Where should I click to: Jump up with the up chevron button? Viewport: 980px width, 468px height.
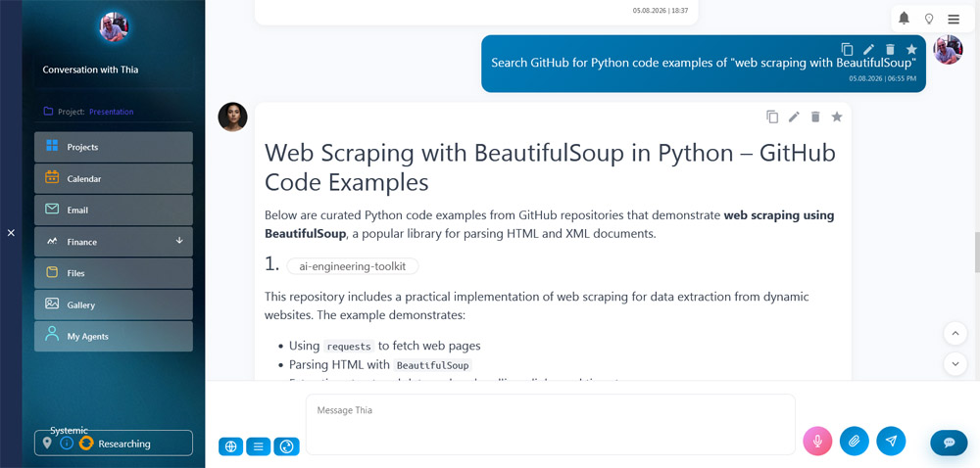pyautogui.click(x=955, y=334)
